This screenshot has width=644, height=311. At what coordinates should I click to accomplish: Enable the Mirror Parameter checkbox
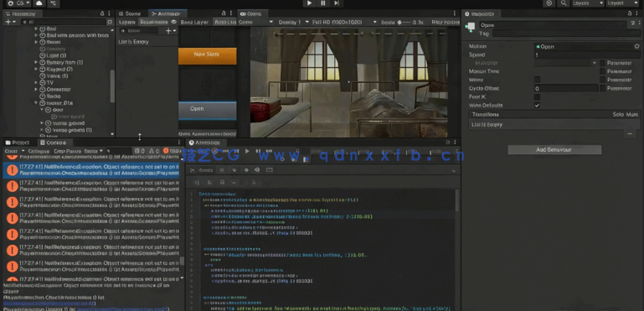(x=602, y=80)
